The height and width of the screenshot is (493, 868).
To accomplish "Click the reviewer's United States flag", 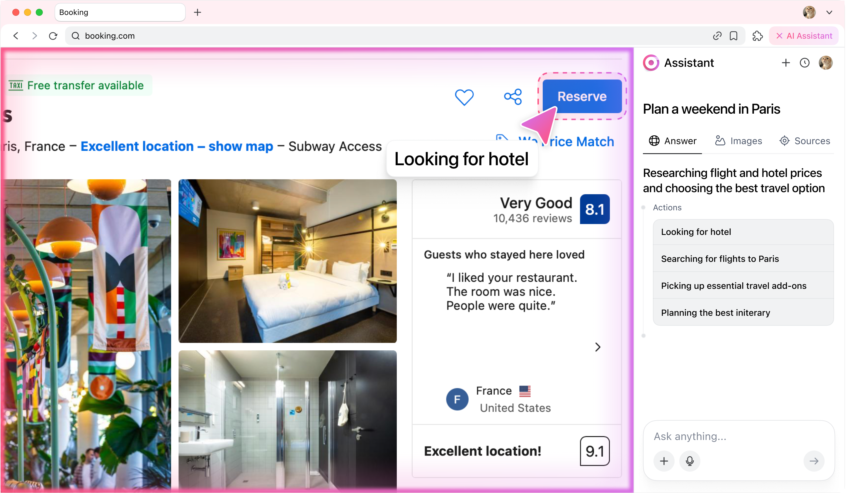I will click(525, 391).
